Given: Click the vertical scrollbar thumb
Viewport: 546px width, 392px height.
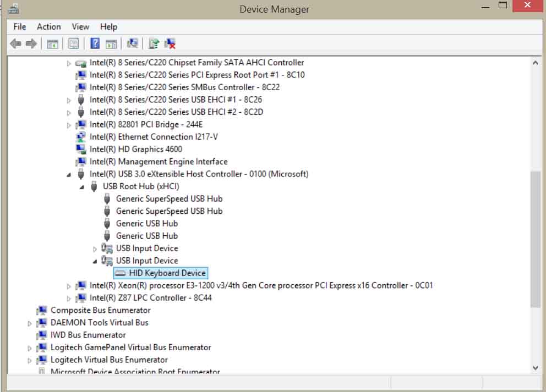Looking at the screenshot, I should click(536, 239).
